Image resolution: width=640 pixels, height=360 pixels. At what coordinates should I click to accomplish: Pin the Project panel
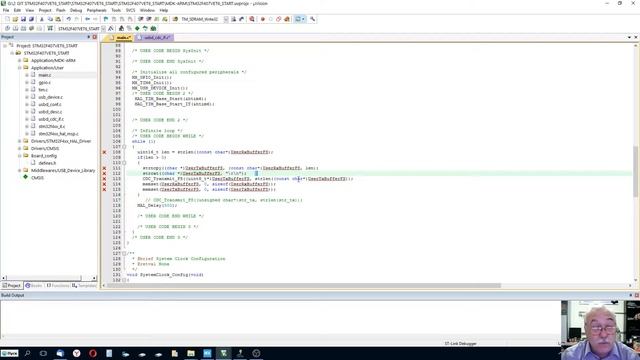click(x=89, y=37)
